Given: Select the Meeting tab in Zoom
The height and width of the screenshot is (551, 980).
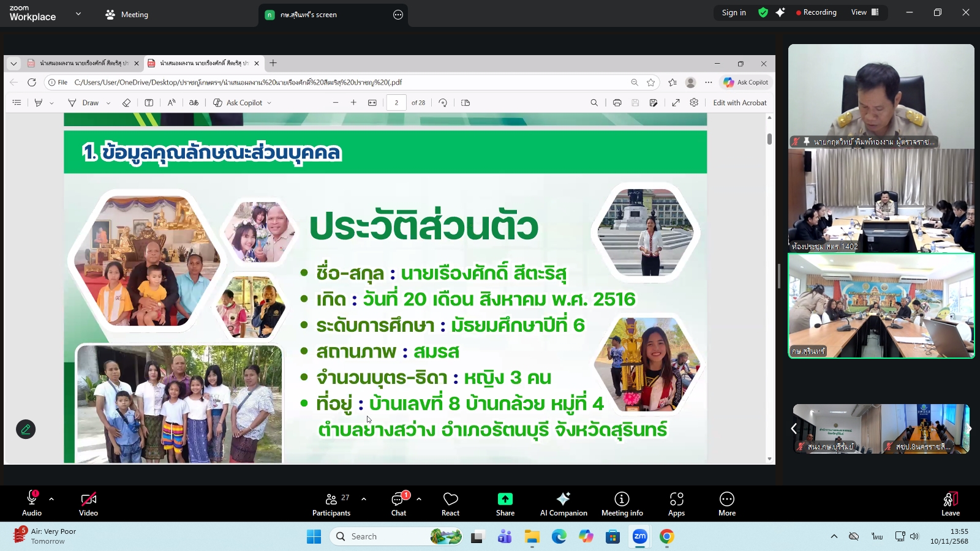Looking at the screenshot, I should coord(126,14).
